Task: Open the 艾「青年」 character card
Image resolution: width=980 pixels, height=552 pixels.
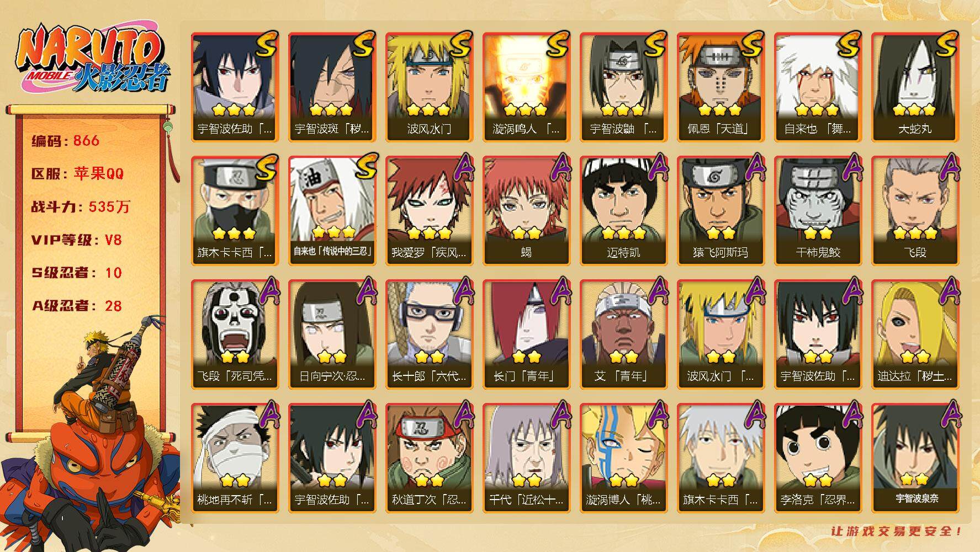Action: (x=623, y=335)
